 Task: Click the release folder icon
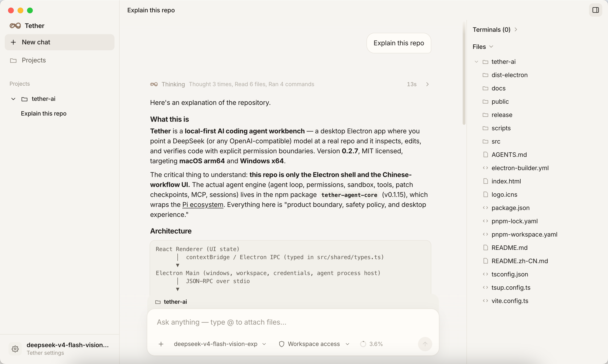click(485, 115)
